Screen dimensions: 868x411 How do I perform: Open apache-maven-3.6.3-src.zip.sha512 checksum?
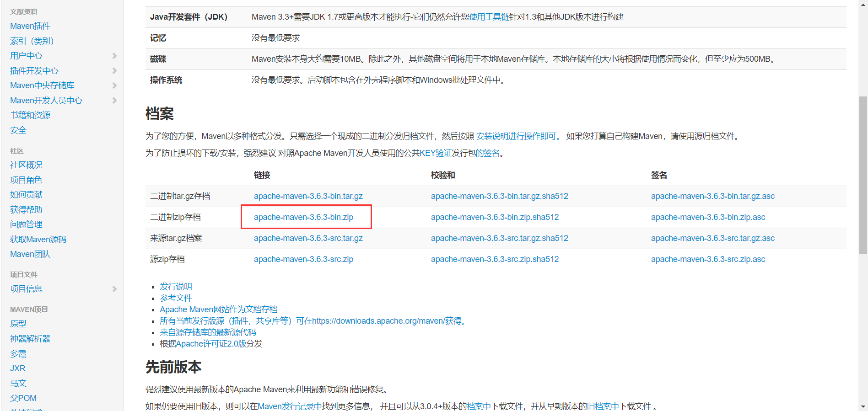pyautogui.click(x=495, y=259)
